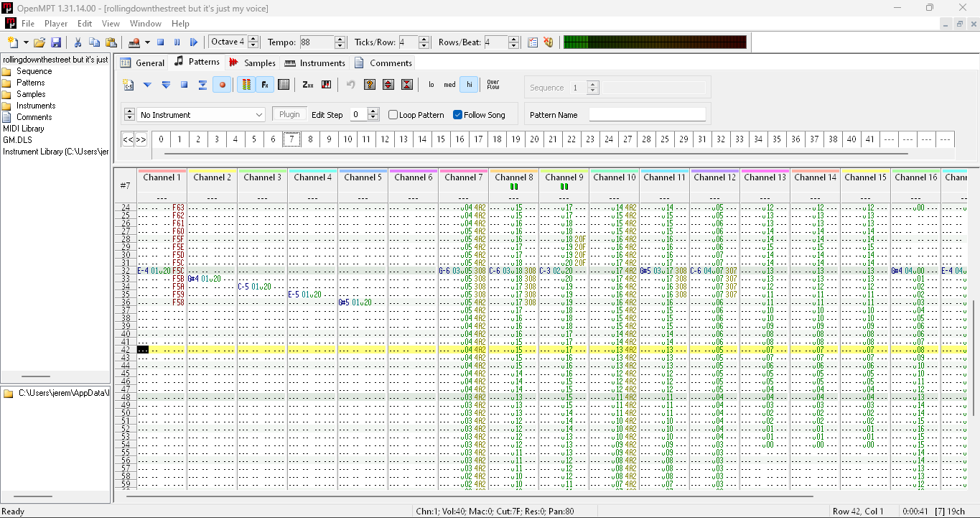980x518 pixels.
Task: Click the MIDI Record keyboard icon
Action: tap(134, 42)
